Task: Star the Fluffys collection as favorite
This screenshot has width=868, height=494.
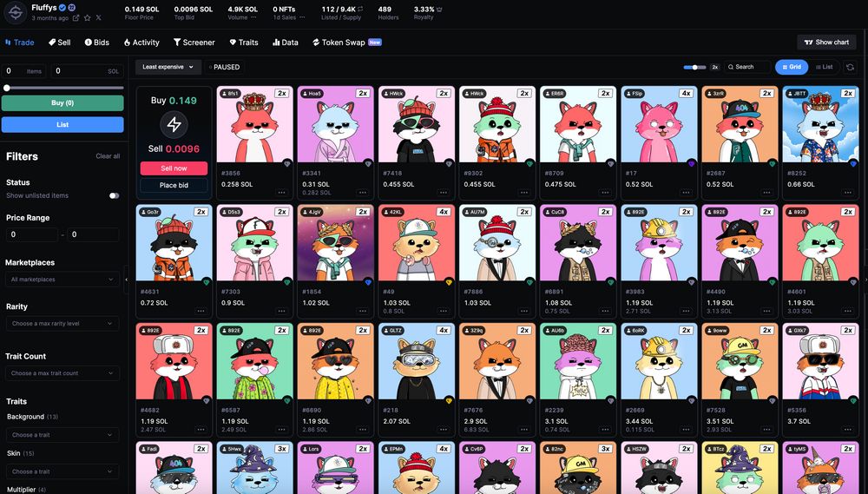Action: [x=87, y=17]
